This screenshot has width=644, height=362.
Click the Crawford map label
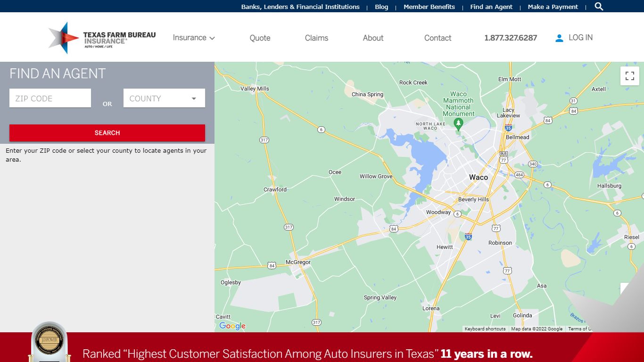pos(275,189)
